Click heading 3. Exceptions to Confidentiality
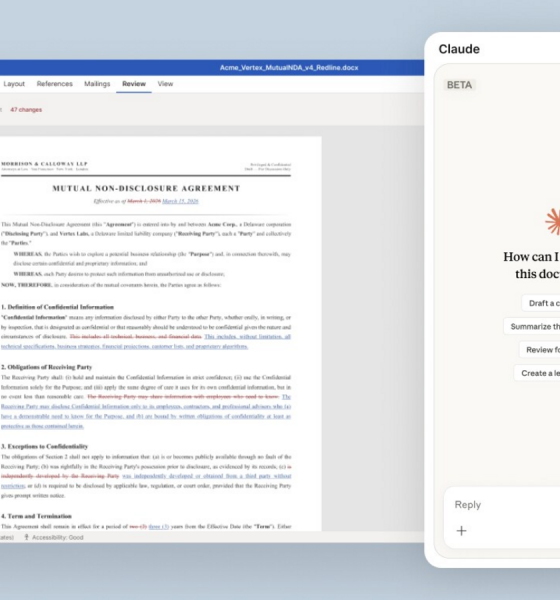The image size is (560, 600). (x=44, y=446)
